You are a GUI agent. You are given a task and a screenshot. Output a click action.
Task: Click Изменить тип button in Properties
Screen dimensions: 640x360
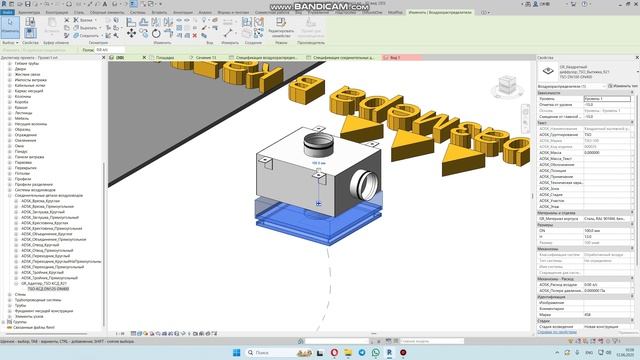point(623,86)
